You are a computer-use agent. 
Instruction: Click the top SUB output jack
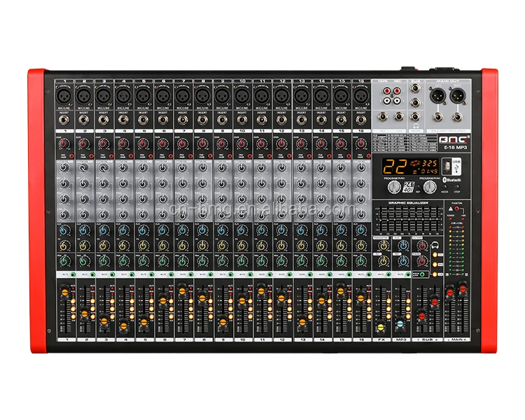click(416, 88)
